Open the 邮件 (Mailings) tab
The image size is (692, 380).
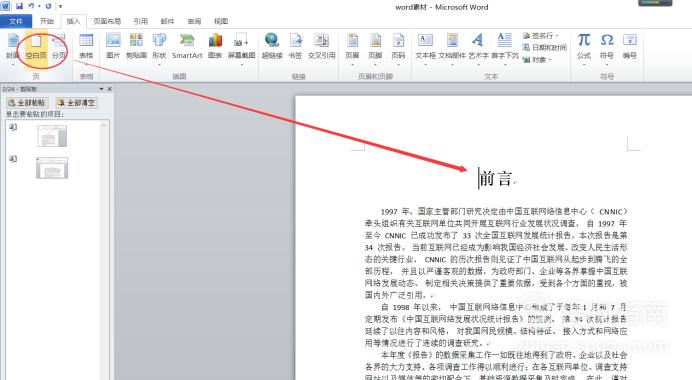tap(167, 21)
